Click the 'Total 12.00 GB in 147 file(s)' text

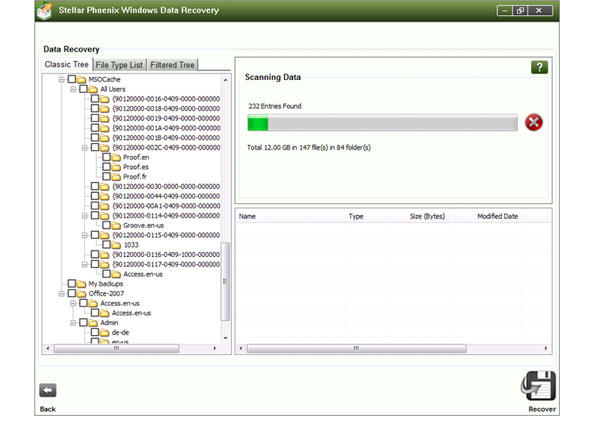pyautogui.click(x=309, y=147)
